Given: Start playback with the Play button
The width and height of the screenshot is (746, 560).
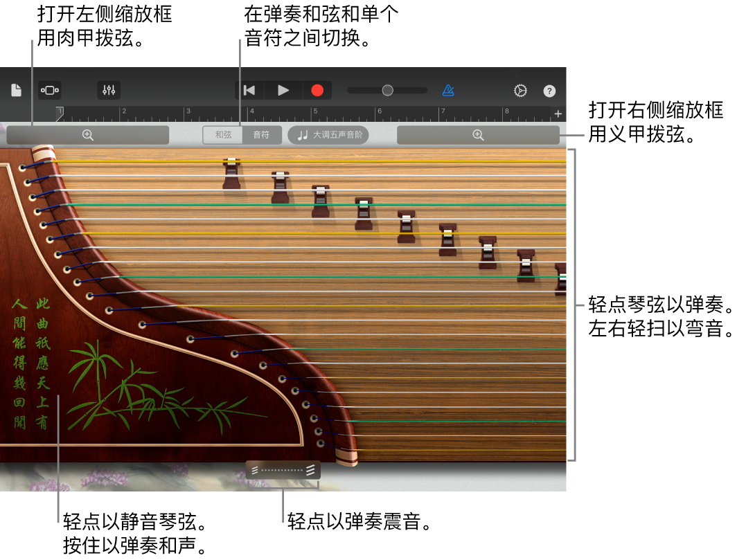Looking at the screenshot, I should (283, 90).
